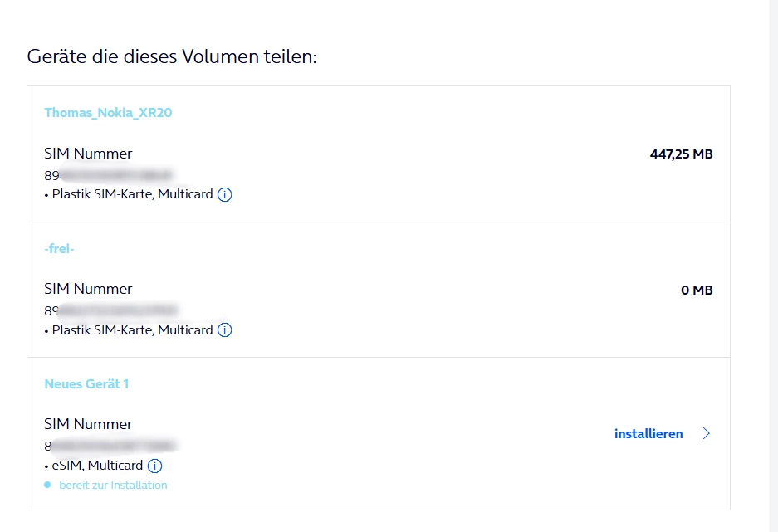This screenshot has width=778, height=532.
Task: Click the eSIM, Multicard label text
Action: point(96,466)
